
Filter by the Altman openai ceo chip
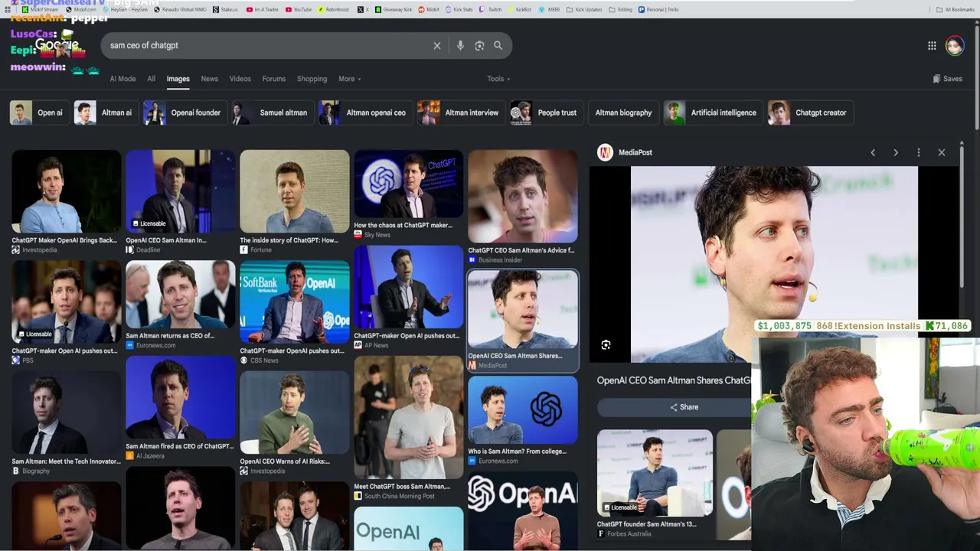pyautogui.click(x=364, y=112)
